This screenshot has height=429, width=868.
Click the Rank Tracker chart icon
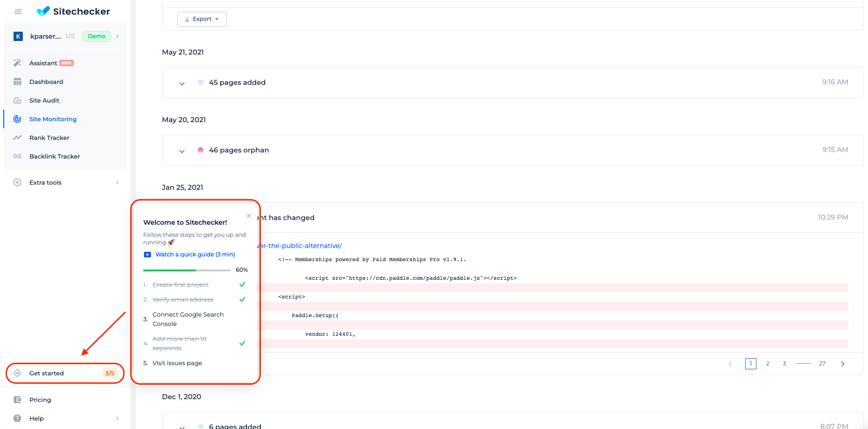coord(17,138)
